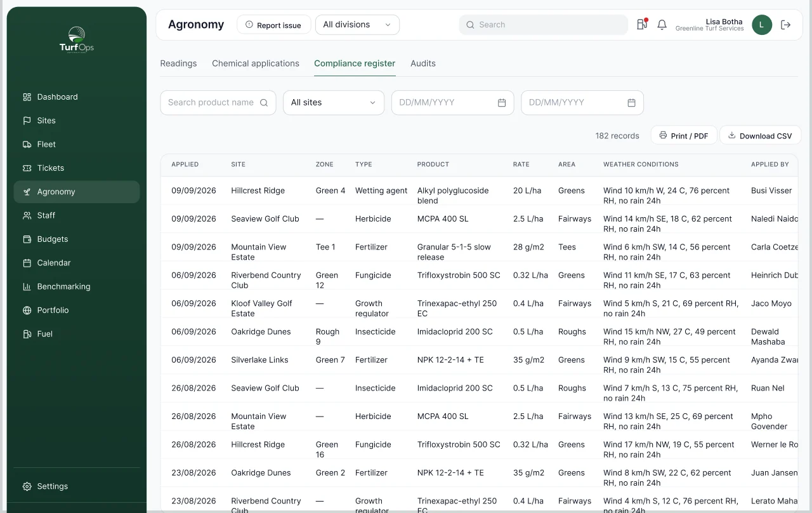Click the magnifier icon in product search

click(x=264, y=103)
